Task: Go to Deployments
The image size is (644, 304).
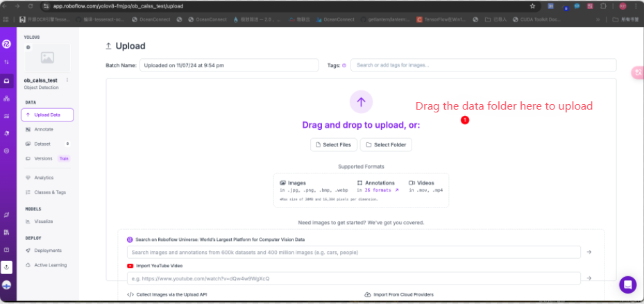Action: point(47,251)
